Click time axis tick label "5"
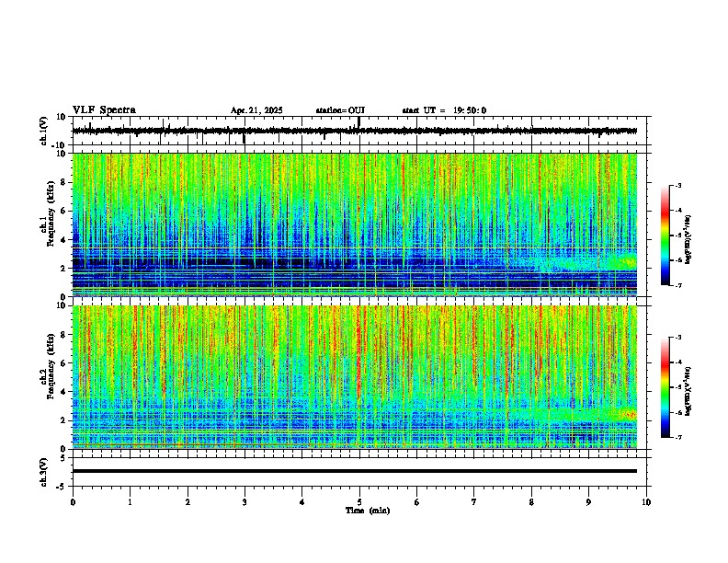This screenshot has height=563, width=728. pyautogui.click(x=359, y=502)
